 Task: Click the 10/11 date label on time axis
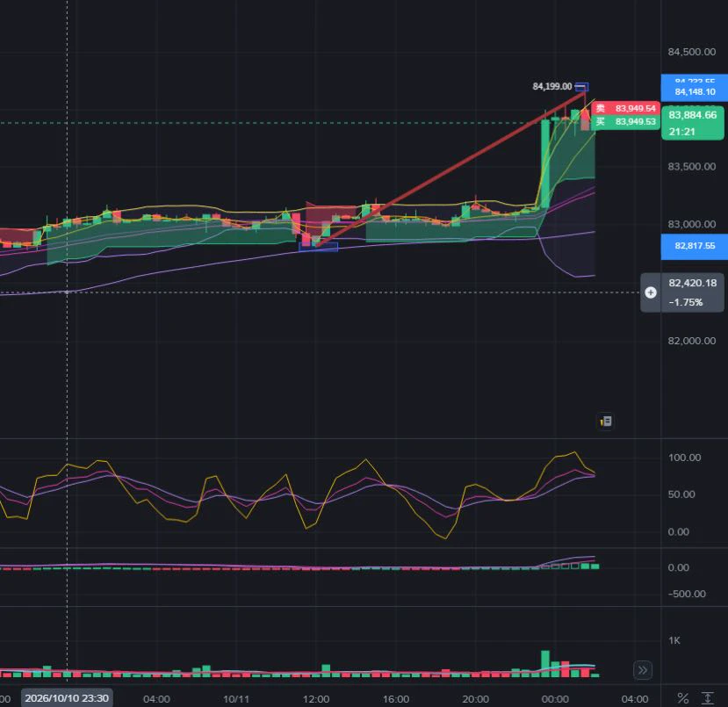[236, 699]
